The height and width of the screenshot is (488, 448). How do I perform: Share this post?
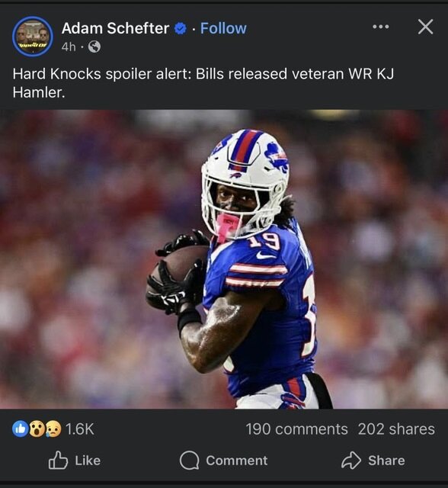[373, 461]
